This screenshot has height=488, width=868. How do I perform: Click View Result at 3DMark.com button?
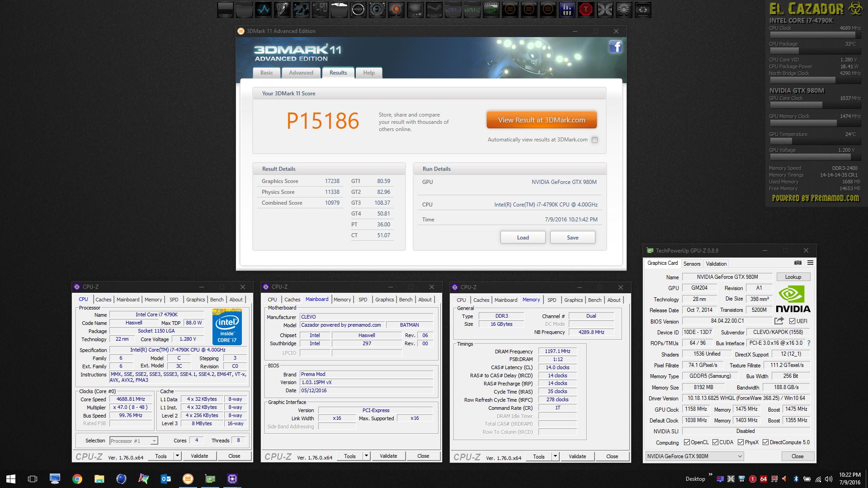coord(542,120)
